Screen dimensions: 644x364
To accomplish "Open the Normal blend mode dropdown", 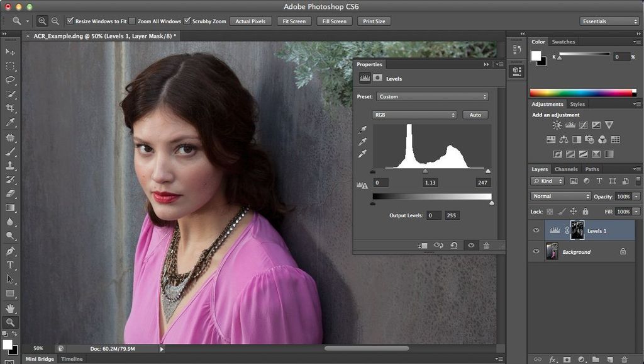I will (560, 196).
